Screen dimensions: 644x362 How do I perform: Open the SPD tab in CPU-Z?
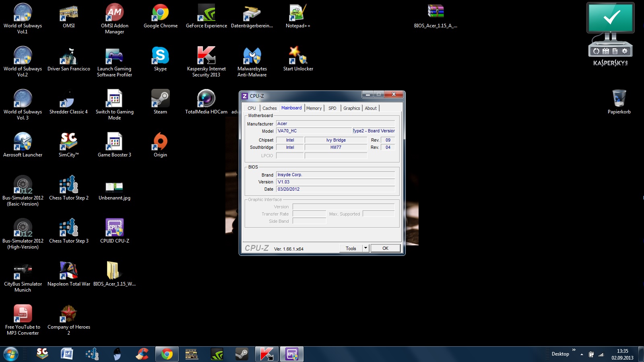(x=332, y=108)
